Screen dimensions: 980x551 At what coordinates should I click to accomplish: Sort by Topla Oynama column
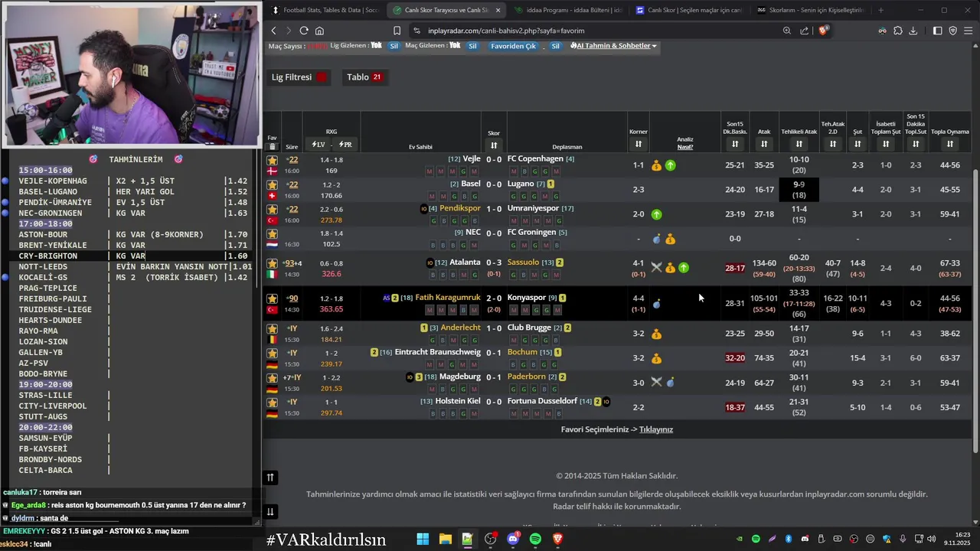949,144
